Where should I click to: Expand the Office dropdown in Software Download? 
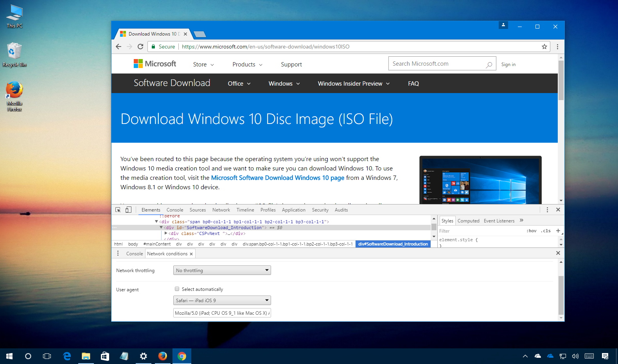239,84
